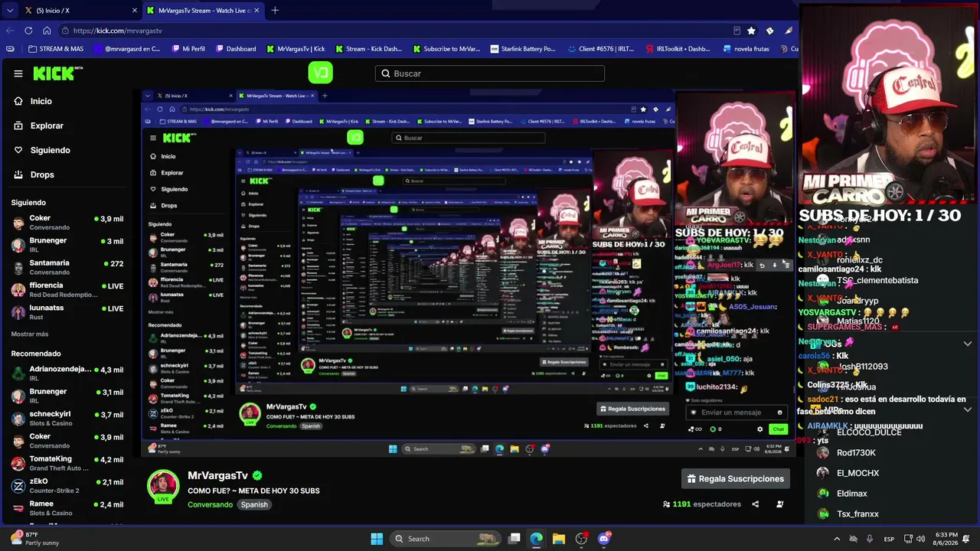Viewport: 980px width, 551px height.
Task: Click the volume icon in the system tray
Action: [921, 539]
